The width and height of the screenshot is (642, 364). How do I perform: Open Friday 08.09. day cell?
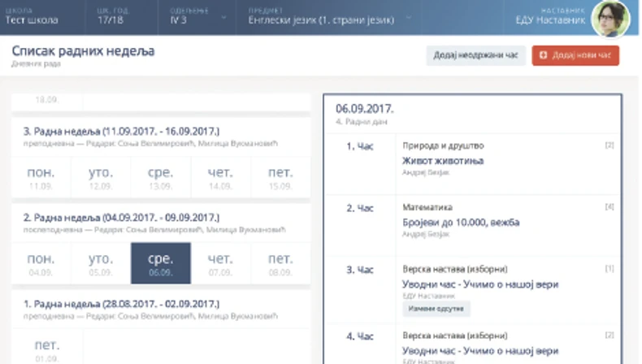[x=280, y=263]
